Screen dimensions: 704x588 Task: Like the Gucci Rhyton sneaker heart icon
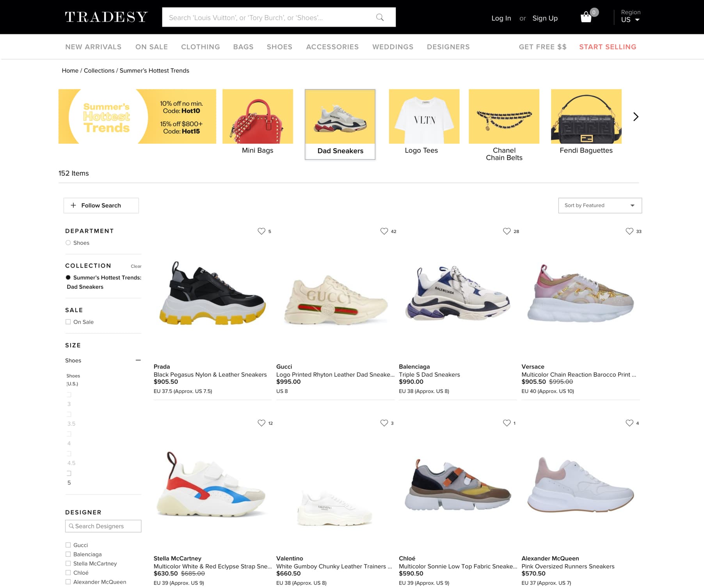tap(384, 231)
